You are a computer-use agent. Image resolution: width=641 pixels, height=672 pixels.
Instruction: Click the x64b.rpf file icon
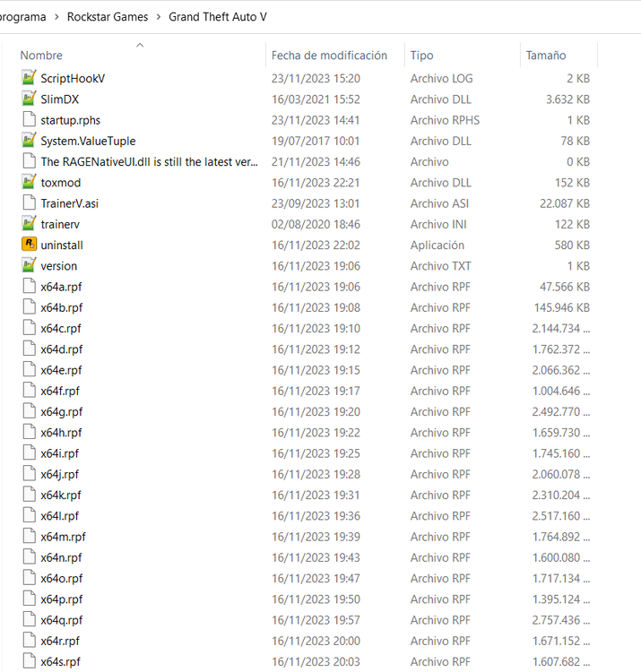(29, 307)
